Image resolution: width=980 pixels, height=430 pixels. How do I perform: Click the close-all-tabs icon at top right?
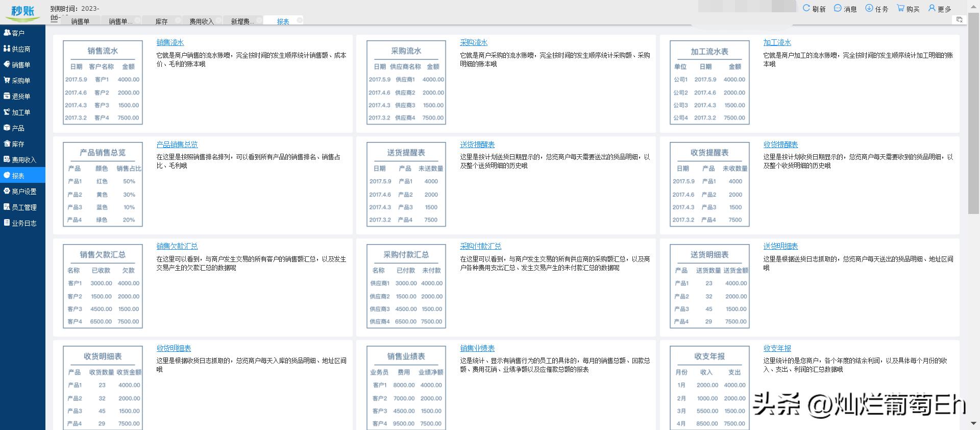[x=960, y=19]
